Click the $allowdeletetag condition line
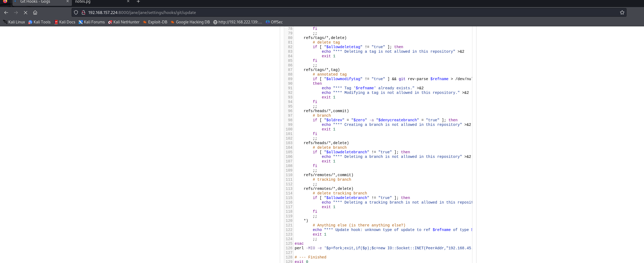The width and height of the screenshot is (644, 263). click(x=358, y=47)
